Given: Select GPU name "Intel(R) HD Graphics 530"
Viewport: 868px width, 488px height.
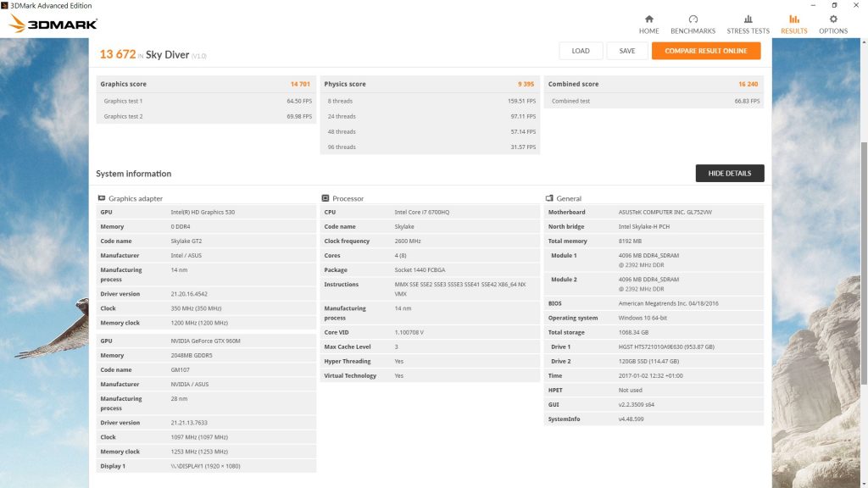Looking at the screenshot, I should point(203,213).
